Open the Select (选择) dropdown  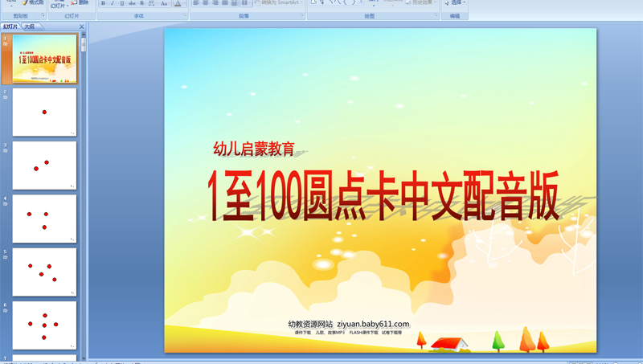click(x=456, y=2)
